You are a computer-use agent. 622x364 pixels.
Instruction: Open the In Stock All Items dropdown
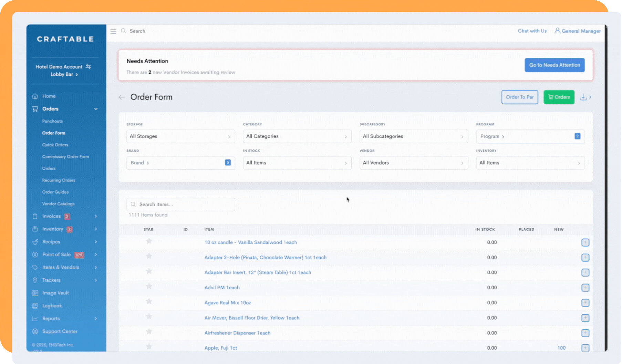point(297,163)
